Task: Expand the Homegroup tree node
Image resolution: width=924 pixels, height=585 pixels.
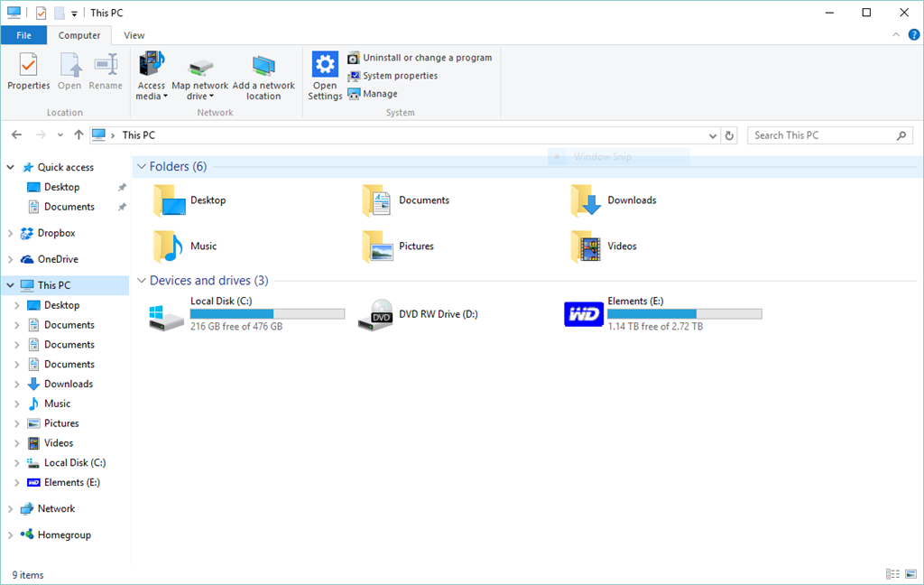Action: coord(10,535)
